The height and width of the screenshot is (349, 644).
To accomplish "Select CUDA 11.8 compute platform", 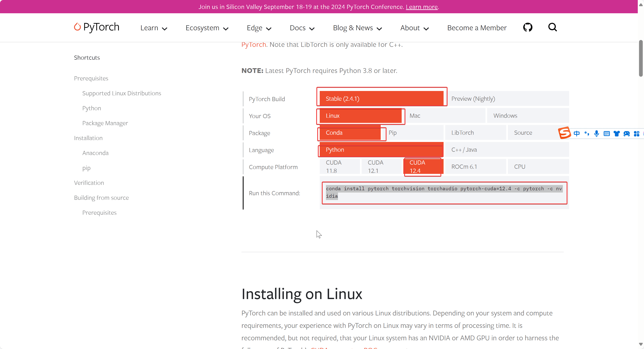I will pyautogui.click(x=340, y=166).
